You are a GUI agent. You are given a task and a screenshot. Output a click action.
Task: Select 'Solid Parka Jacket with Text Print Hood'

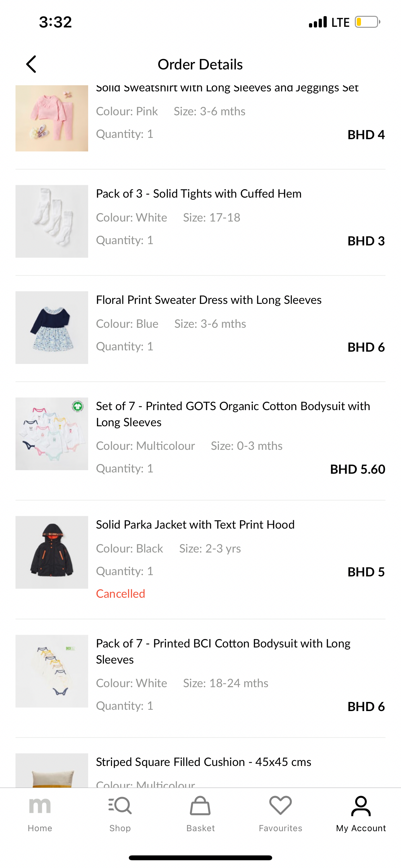[195, 525]
